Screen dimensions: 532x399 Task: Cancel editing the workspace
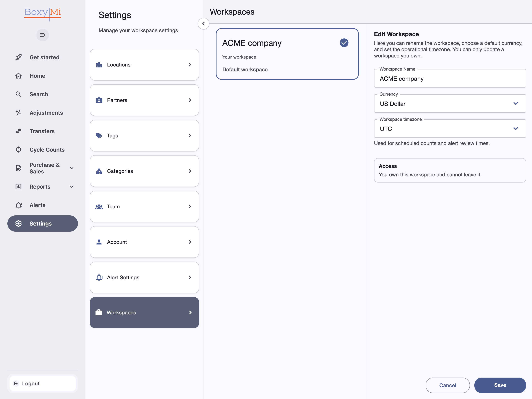tap(448, 385)
